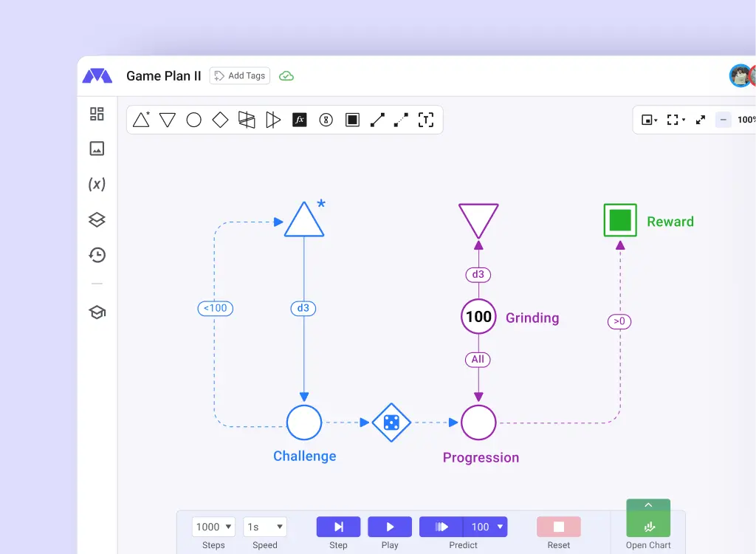This screenshot has width=756, height=554.
Task: Select the End Condition square tool
Action: pyautogui.click(x=352, y=120)
